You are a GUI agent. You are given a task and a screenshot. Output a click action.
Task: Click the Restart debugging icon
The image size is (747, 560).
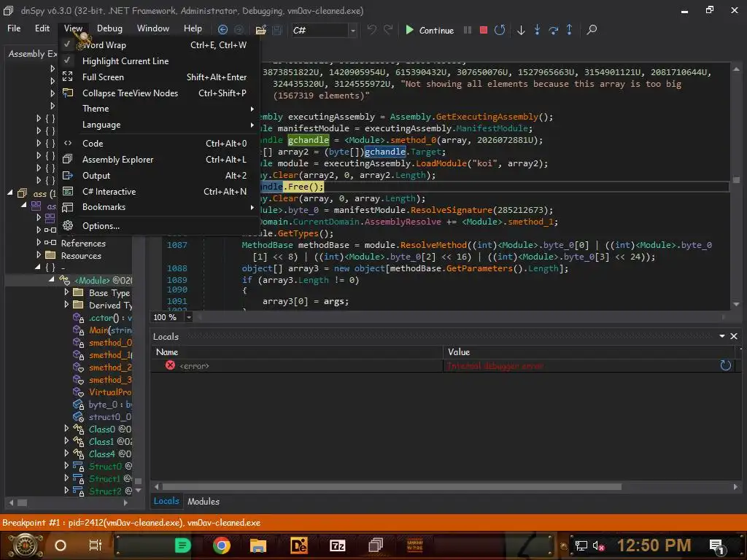click(499, 30)
